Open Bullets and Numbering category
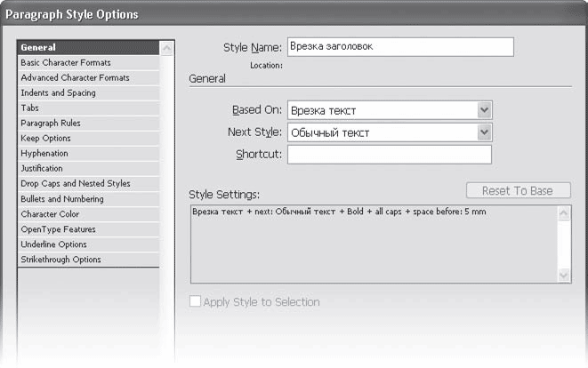 click(x=62, y=199)
